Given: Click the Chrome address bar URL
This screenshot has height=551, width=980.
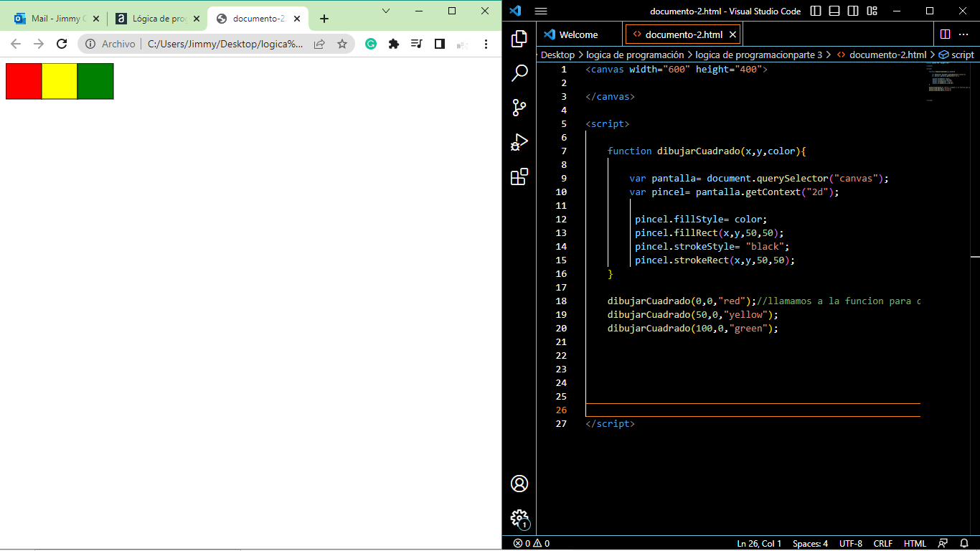Looking at the screenshot, I should point(225,44).
